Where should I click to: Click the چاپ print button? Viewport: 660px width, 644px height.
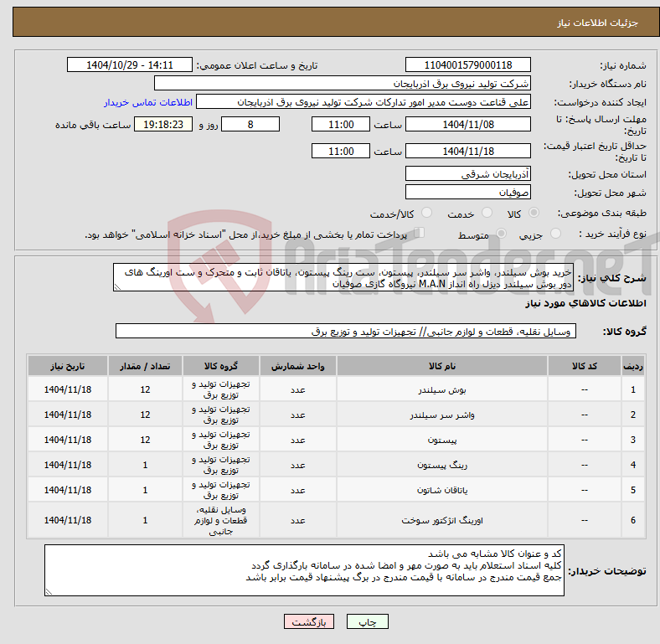click(x=368, y=621)
